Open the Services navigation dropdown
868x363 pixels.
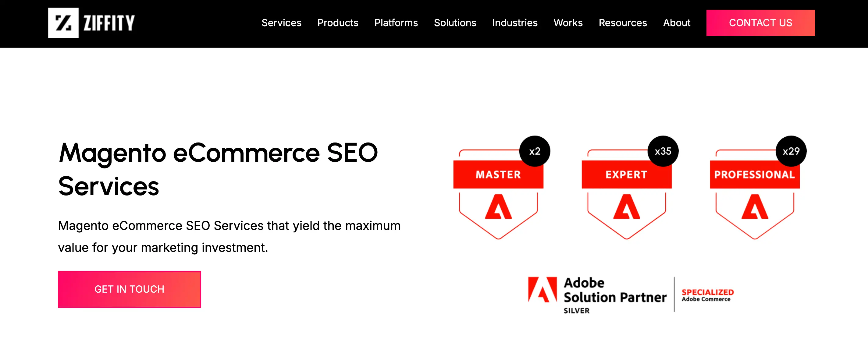click(281, 23)
